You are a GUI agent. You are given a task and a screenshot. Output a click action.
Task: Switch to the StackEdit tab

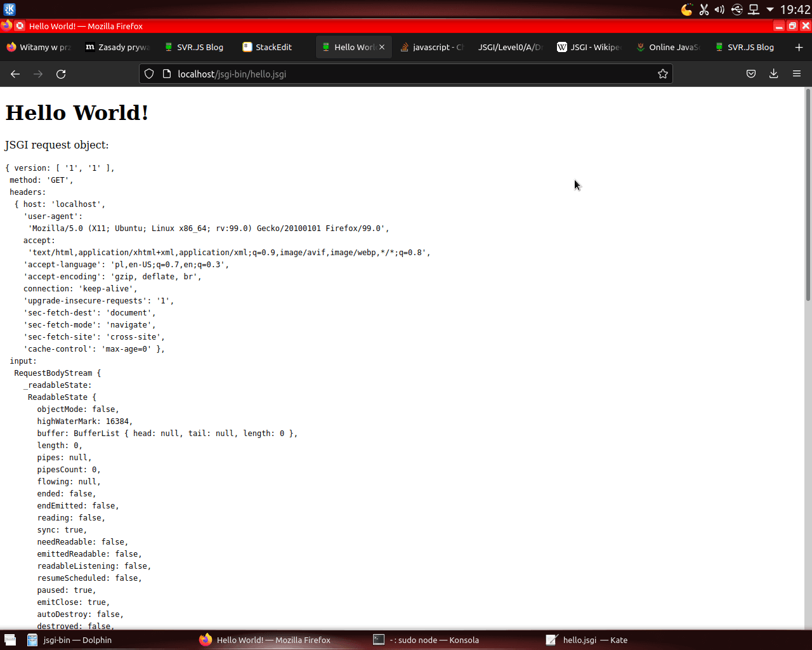pos(275,47)
